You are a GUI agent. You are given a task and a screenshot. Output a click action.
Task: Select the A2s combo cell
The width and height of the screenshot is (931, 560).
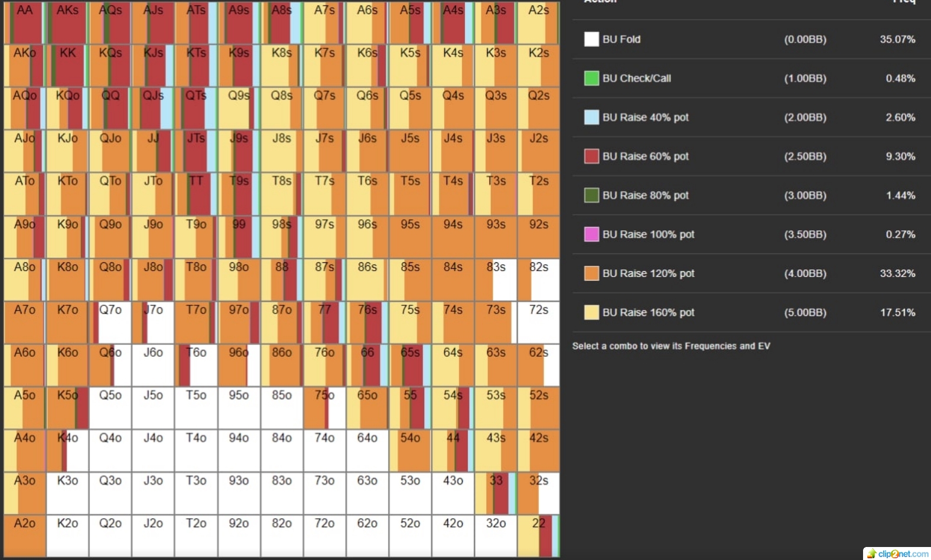(x=539, y=22)
